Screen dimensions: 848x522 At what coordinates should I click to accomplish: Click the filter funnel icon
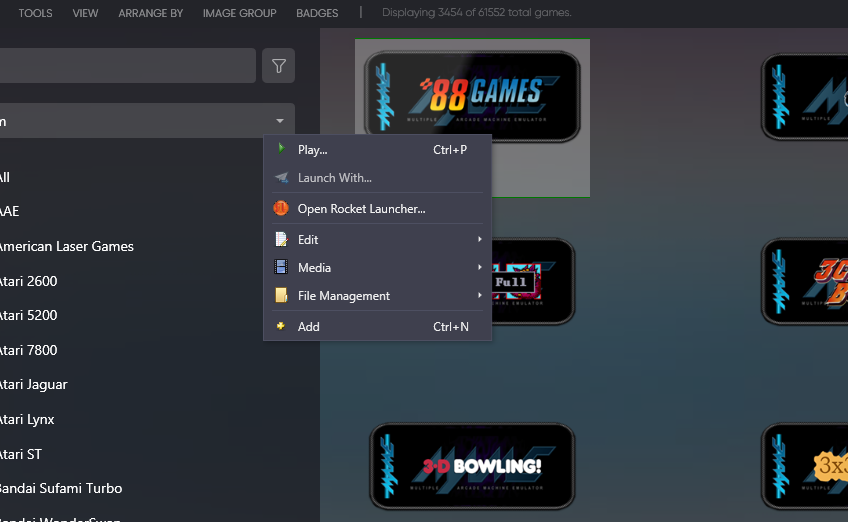(x=279, y=66)
